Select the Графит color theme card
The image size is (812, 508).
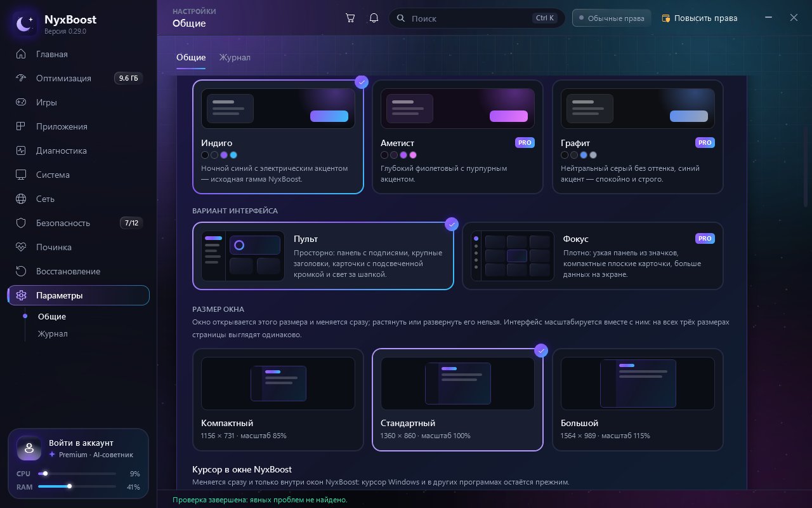click(638, 137)
